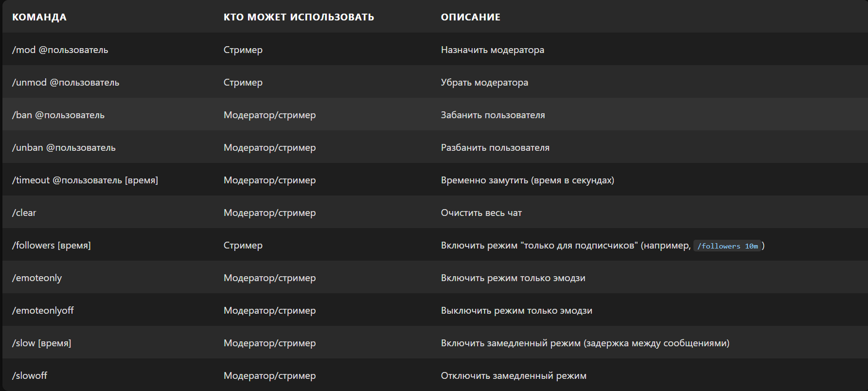Click the ОПИСАНИЕ column header

[x=471, y=17]
